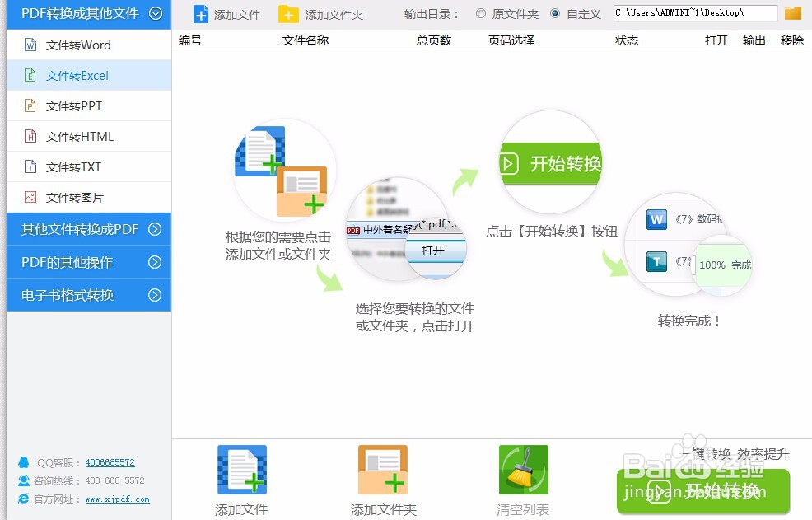
Task: Click the 添加文件 text in the top toolbar
Action: tap(237, 15)
